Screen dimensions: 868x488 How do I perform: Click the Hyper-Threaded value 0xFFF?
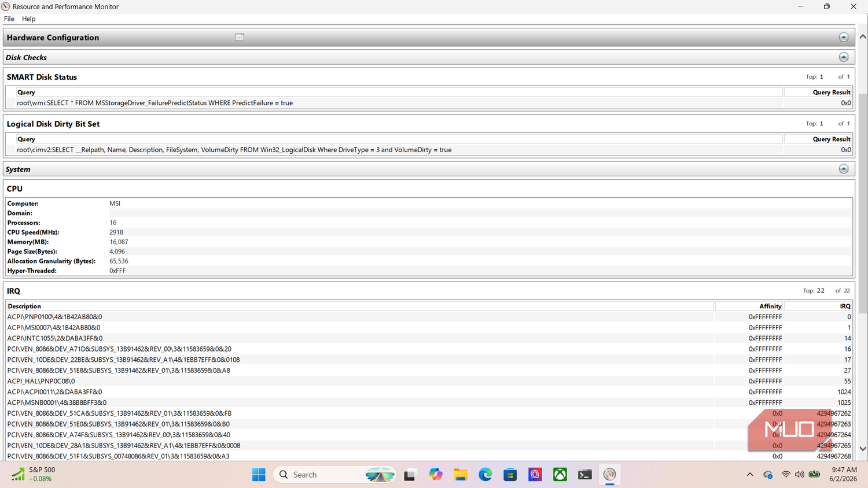(117, 271)
